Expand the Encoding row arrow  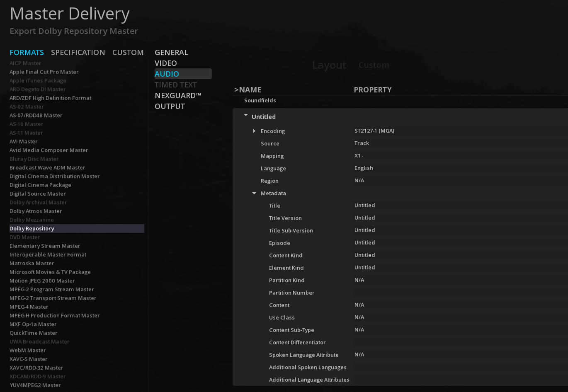point(254,131)
